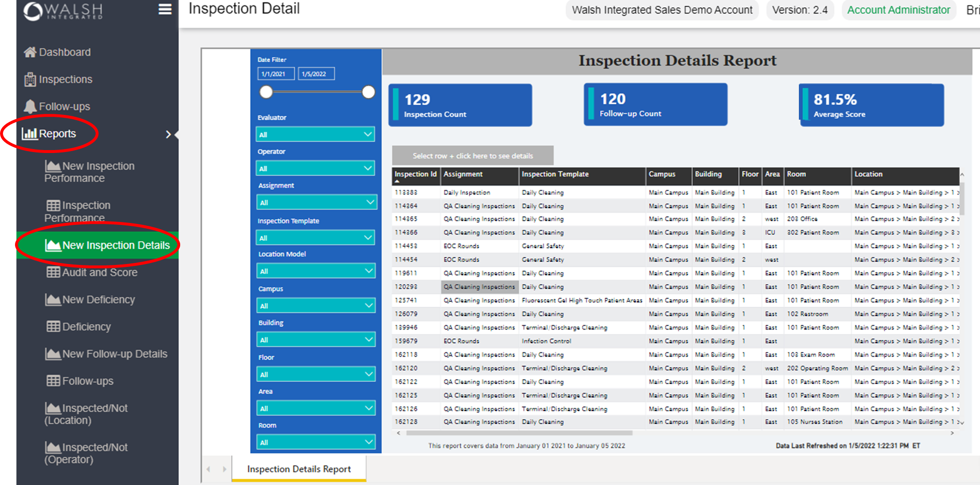Click the Account Administrator label
Image resolution: width=980 pixels, height=485 pixels.
pyautogui.click(x=898, y=10)
